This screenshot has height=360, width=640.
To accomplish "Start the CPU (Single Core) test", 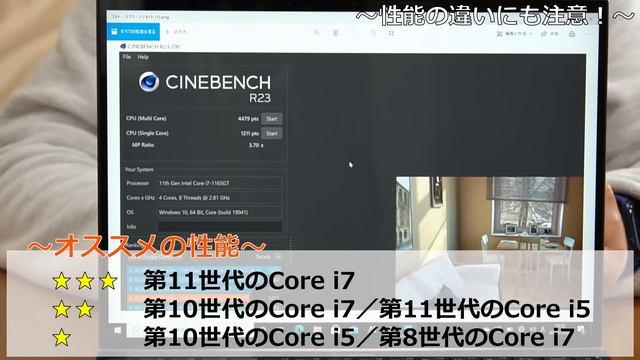I will (x=272, y=133).
